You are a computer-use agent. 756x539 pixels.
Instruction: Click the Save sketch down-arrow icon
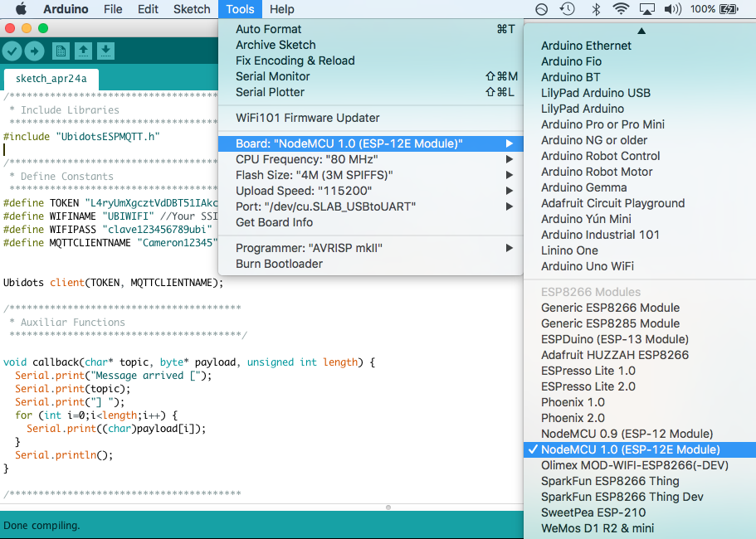tap(105, 51)
